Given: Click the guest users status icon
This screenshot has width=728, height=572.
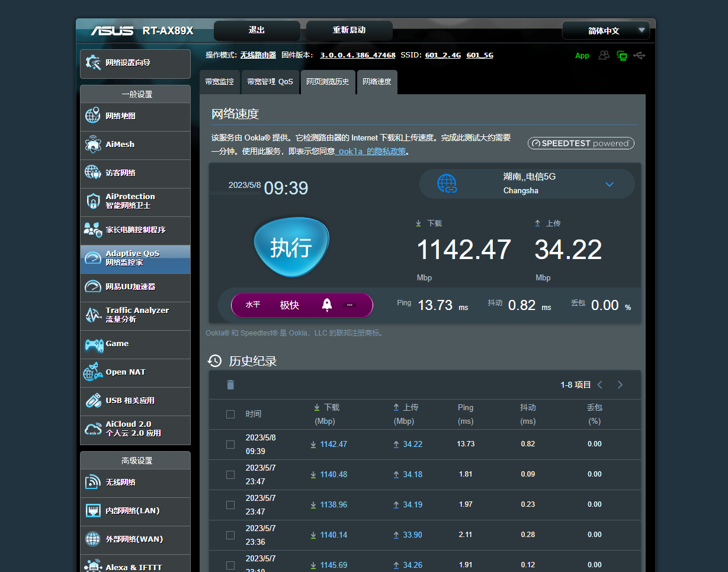Looking at the screenshot, I should [x=604, y=55].
